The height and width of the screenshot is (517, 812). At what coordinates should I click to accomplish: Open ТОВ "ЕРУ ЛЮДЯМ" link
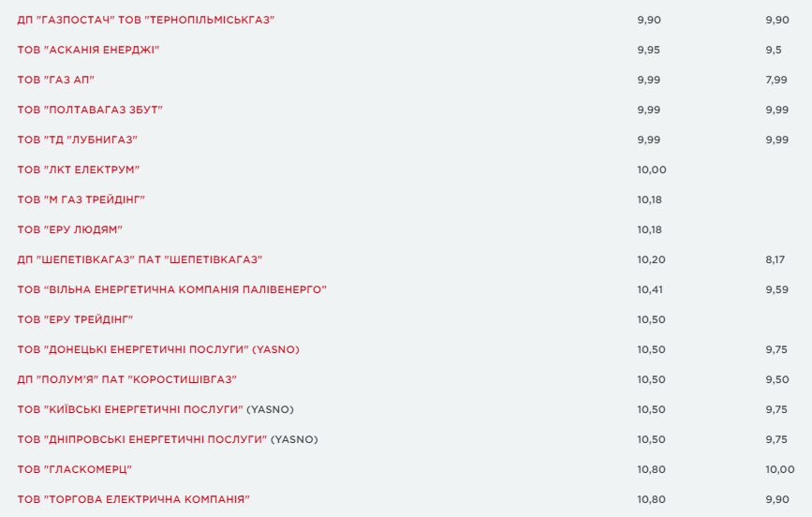click(x=69, y=229)
